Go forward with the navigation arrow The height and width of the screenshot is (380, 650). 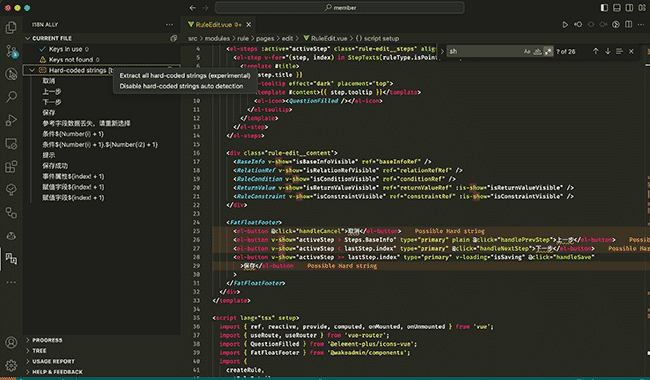coord(205,7)
